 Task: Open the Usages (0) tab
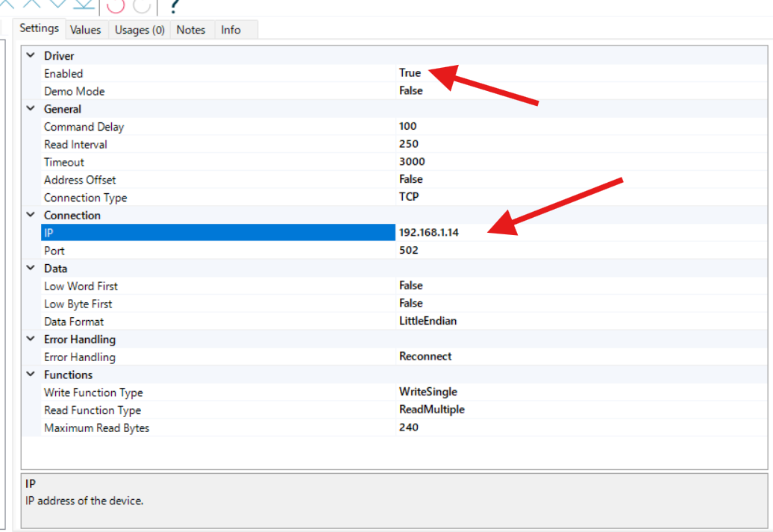click(x=140, y=30)
